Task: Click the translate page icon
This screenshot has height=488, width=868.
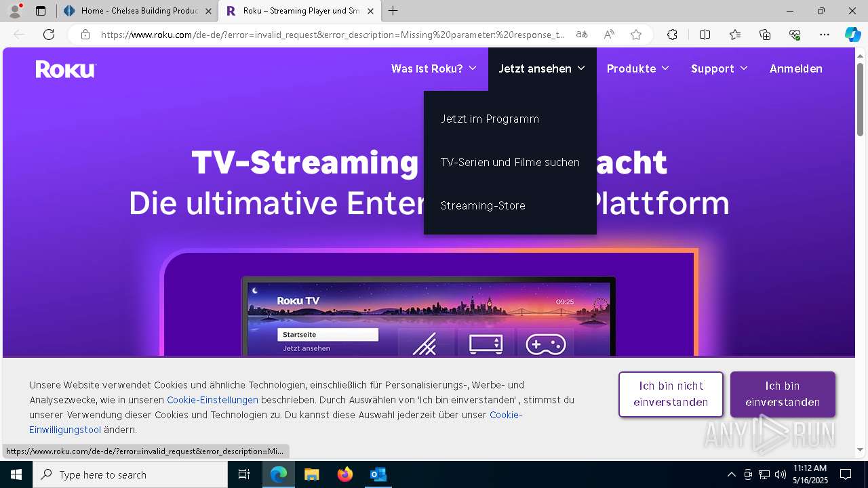Action: click(582, 35)
